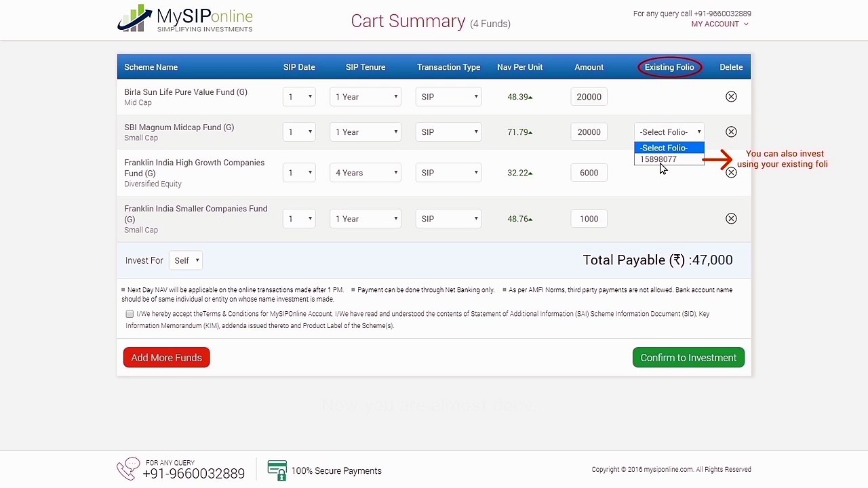Click Franklin India High Growth Companies Fund name

tap(194, 168)
